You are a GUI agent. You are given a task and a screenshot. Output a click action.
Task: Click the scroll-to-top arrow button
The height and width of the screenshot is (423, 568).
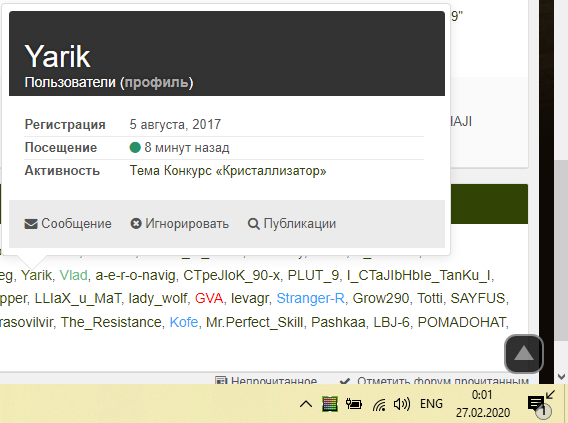524,354
